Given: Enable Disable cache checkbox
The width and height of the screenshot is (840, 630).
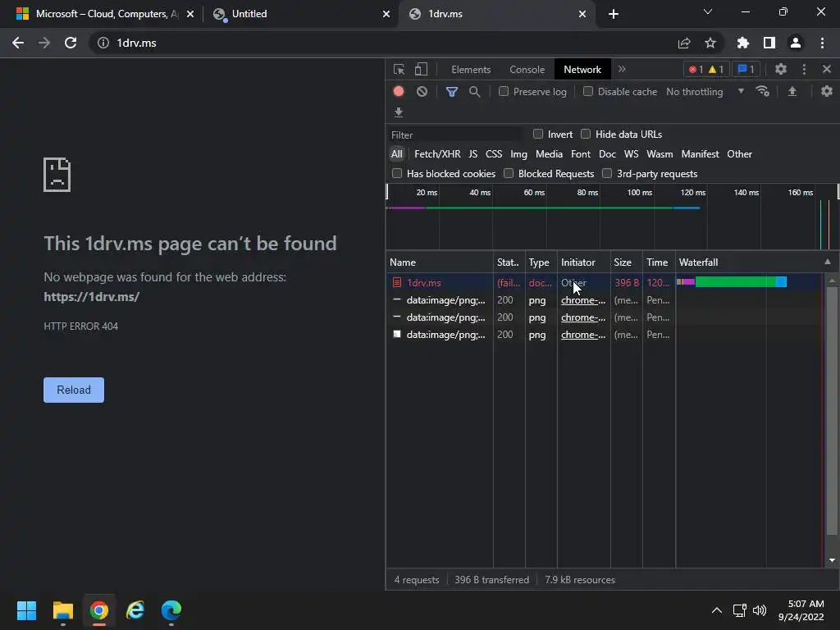Looking at the screenshot, I should coord(587,92).
